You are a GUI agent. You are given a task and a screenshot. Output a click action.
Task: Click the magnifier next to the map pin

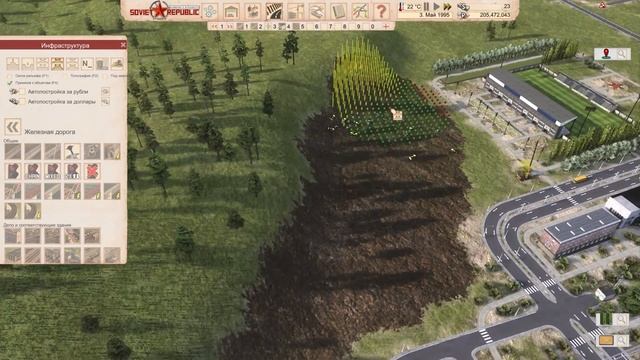click(622, 53)
